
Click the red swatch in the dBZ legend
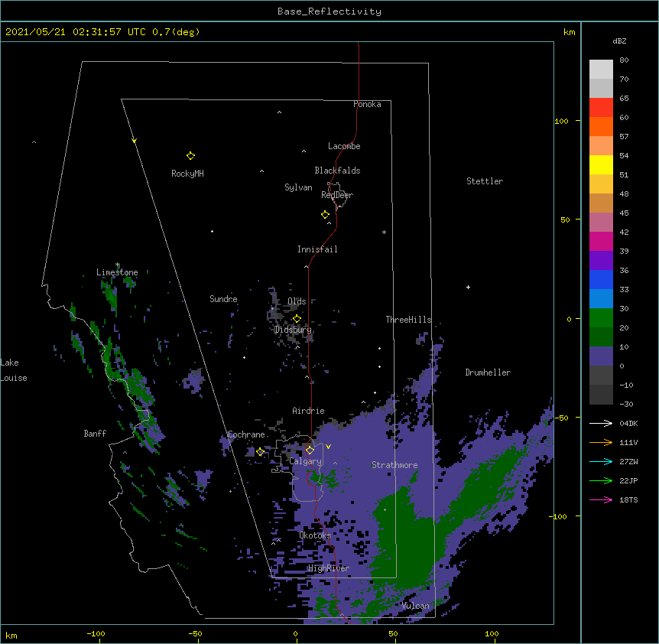click(x=601, y=107)
